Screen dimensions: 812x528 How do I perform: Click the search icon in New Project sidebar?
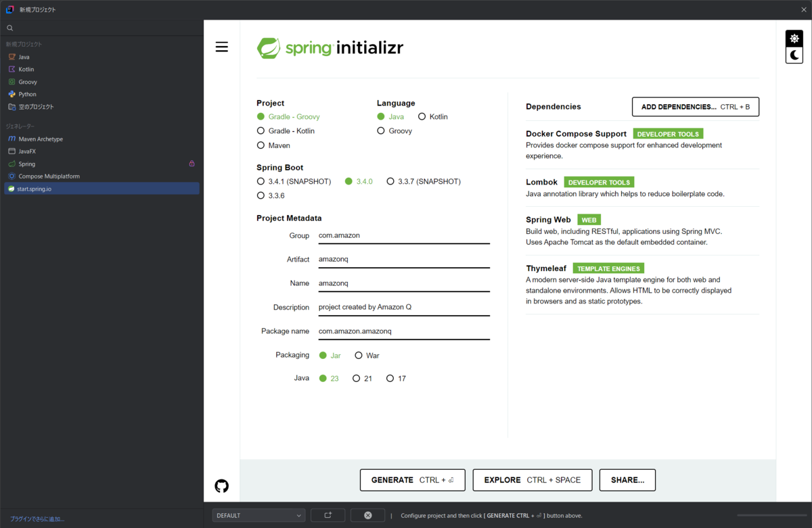click(10, 28)
